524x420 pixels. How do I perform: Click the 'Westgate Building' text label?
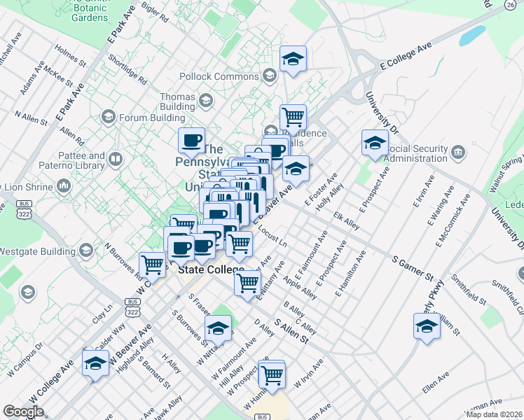coord(38,251)
